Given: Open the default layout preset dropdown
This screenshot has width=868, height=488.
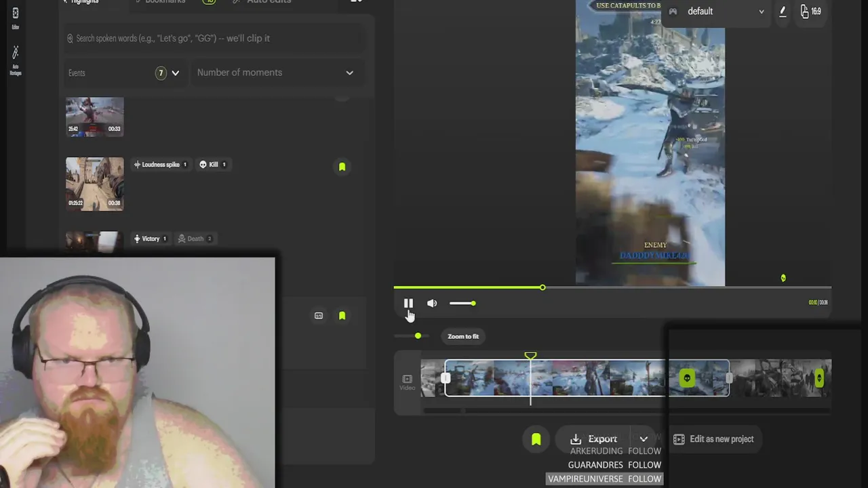Looking at the screenshot, I should tap(717, 12).
